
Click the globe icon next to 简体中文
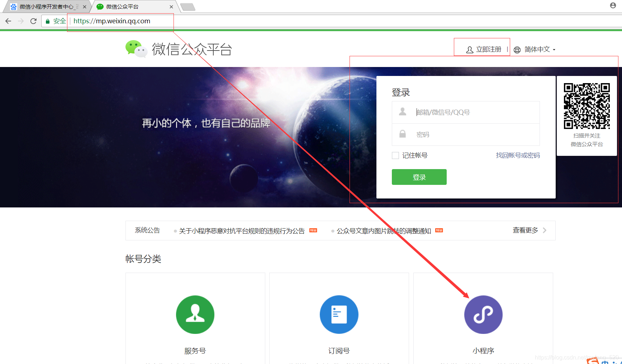click(x=517, y=50)
